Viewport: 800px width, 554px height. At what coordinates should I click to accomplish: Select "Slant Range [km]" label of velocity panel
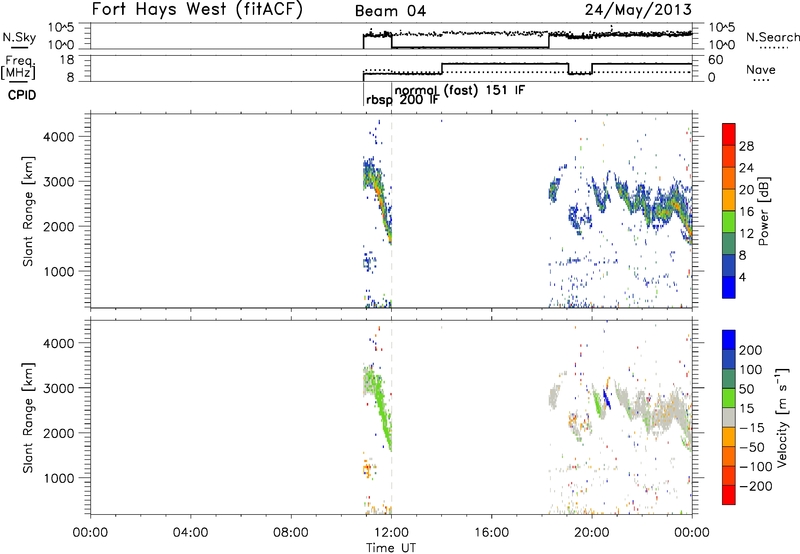29,417
